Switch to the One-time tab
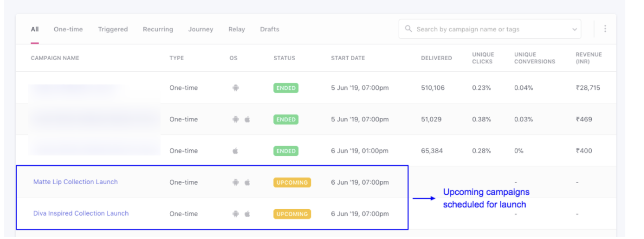The width and height of the screenshot is (644, 239). click(68, 29)
